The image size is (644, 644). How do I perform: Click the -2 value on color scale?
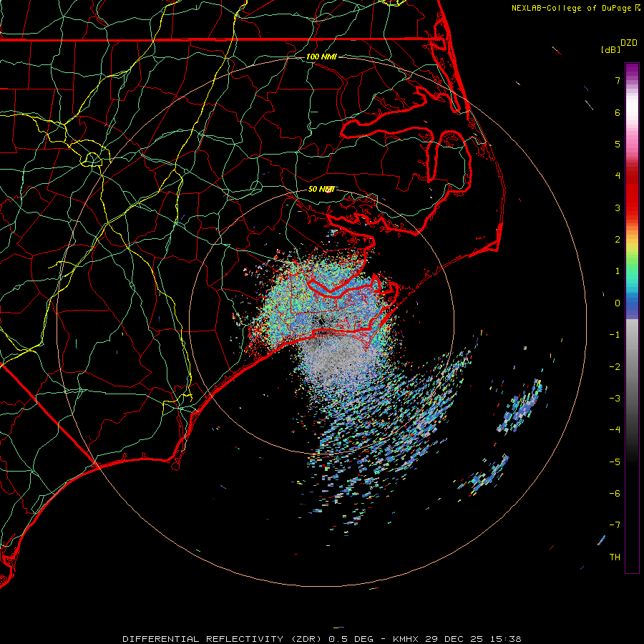[615, 367]
